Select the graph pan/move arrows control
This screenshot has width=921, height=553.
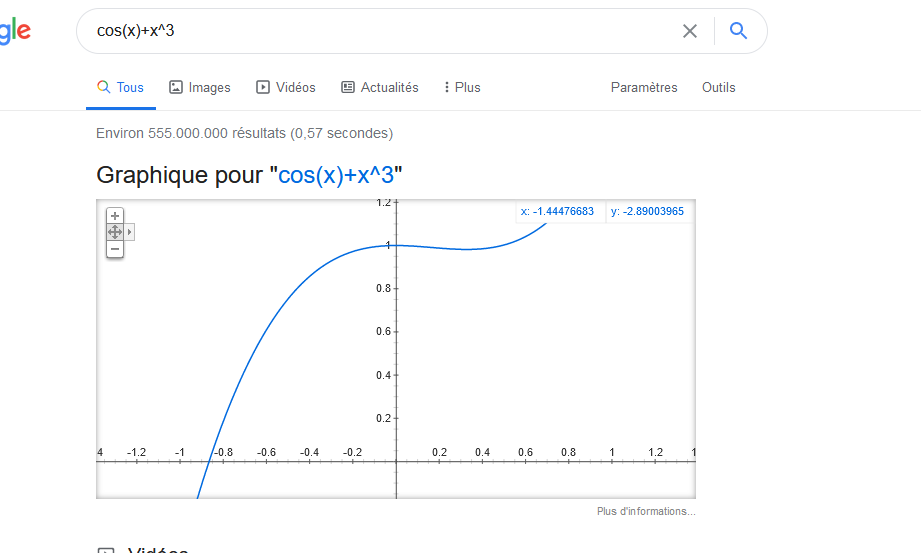click(x=115, y=232)
